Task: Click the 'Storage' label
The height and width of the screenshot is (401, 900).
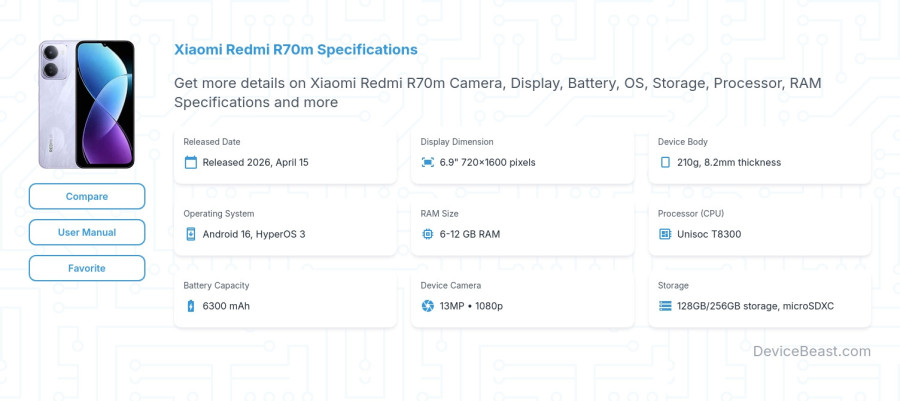Action: click(673, 285)
